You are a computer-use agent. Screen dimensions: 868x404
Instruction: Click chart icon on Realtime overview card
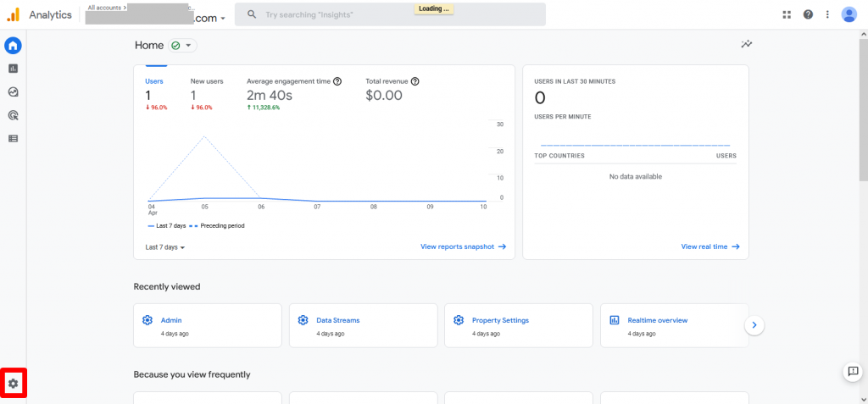[x=614, y=320]
